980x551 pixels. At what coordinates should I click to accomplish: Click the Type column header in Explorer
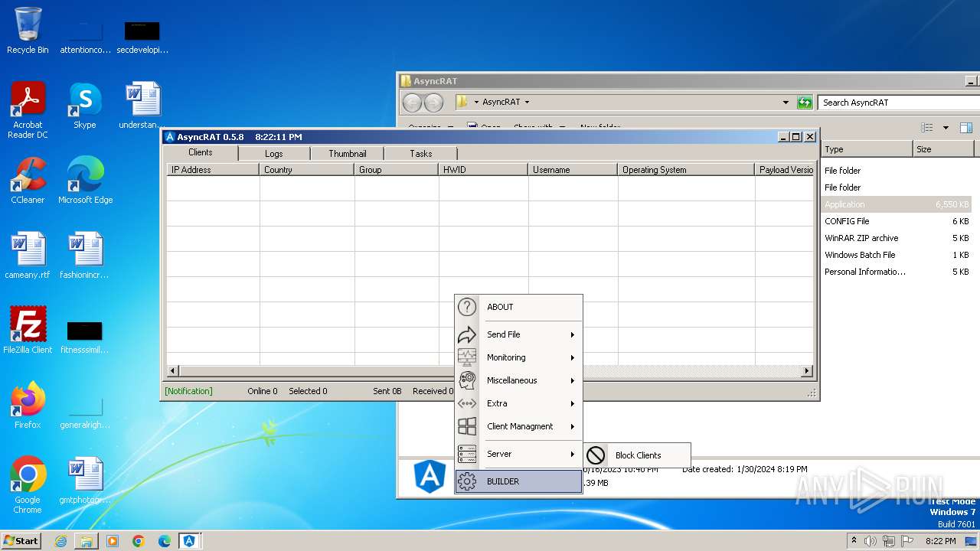pyautogui.click(x=867, y=149)
